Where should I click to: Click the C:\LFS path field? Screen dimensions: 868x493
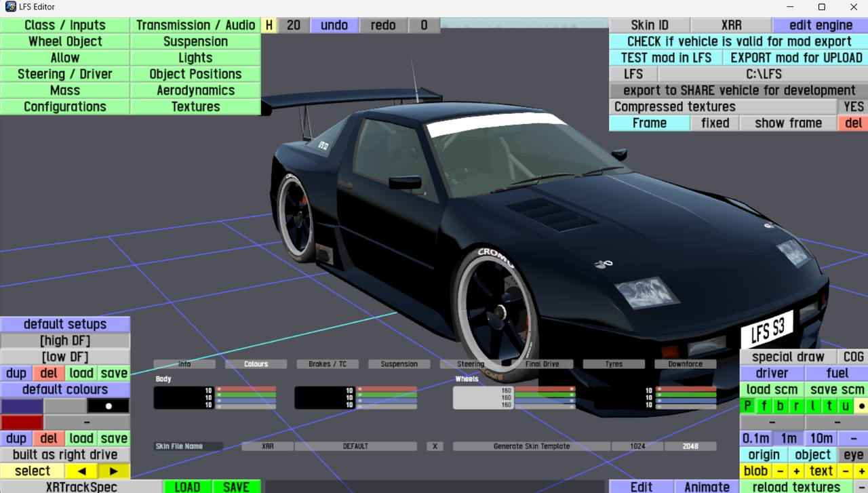point(764,74)
